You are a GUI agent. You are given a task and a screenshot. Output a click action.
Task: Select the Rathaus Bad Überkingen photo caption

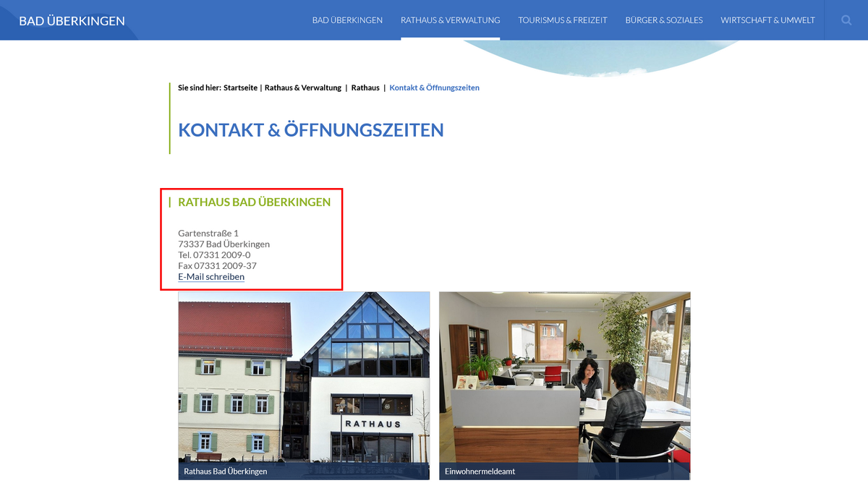[x=226, y=471]
